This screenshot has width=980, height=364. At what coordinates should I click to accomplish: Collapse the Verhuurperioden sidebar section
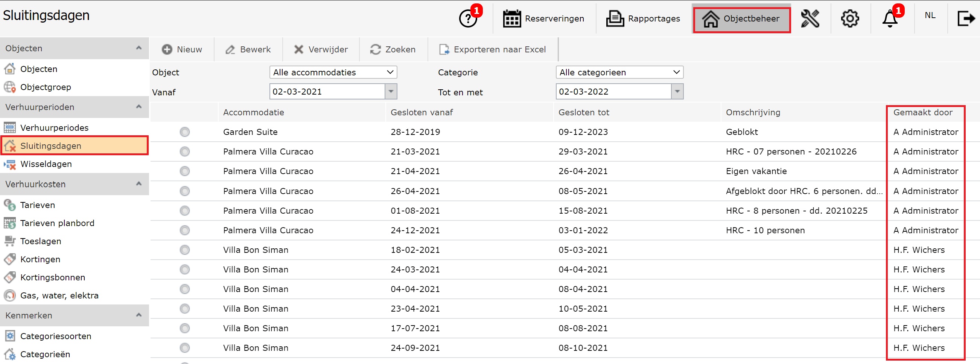click(x=139, y=107)
